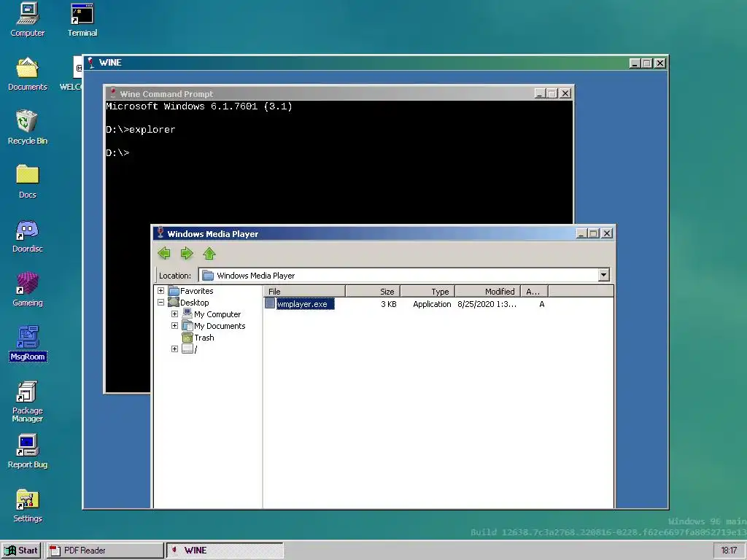Click the green Back arrow

tap(164, 253)
